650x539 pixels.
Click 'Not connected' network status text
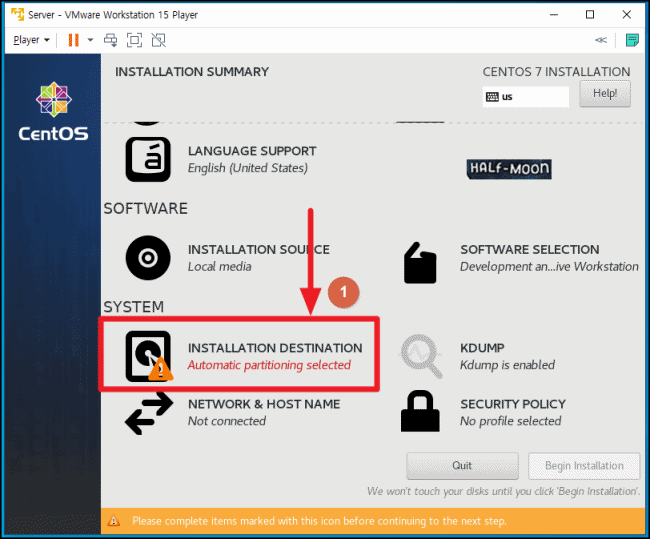pos(227,421)
